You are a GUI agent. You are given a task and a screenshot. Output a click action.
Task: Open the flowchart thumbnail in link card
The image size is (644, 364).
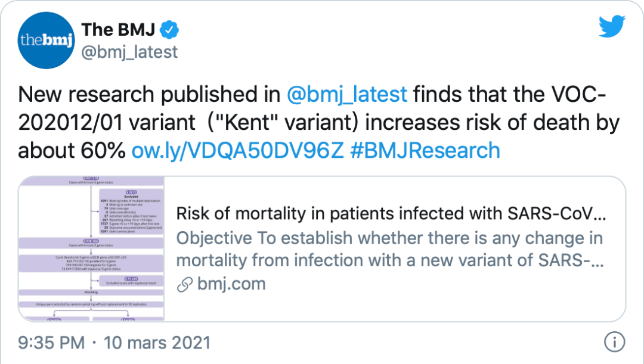tap(91, 248)
